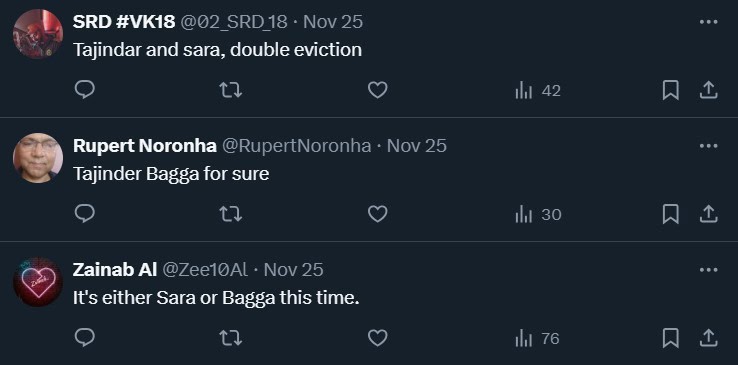Screen dimensions: 738x365
Task: Like the Sara or Bagga tweet
Action: [x=377, y=338]
